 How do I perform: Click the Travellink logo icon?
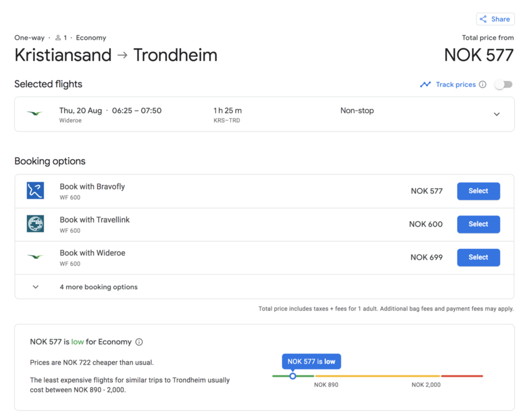click(35, 224)
